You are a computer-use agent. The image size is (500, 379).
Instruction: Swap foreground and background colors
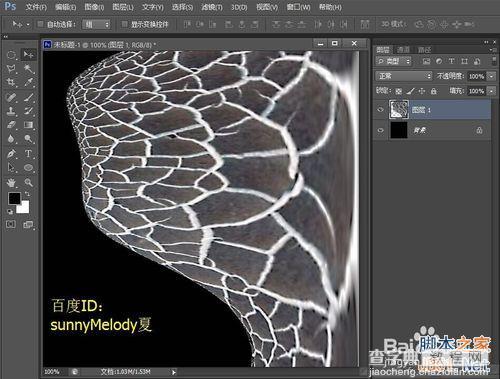(27, 194)
